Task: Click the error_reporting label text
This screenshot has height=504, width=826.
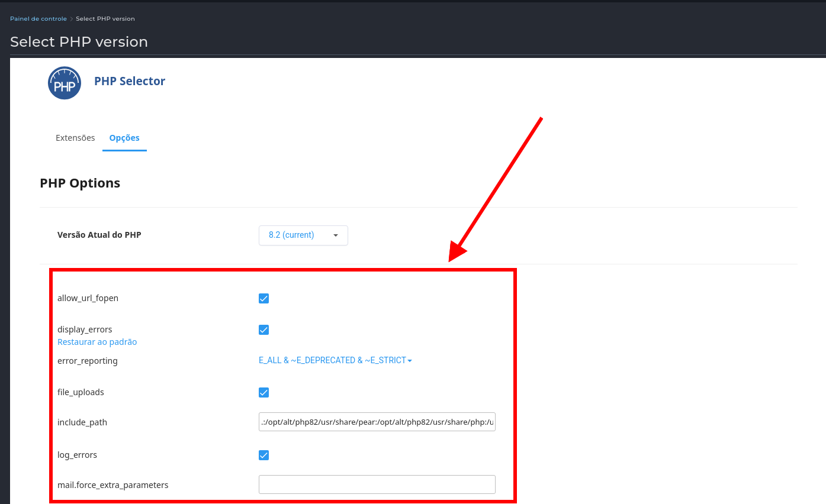Action: click(x=88, y=361)
